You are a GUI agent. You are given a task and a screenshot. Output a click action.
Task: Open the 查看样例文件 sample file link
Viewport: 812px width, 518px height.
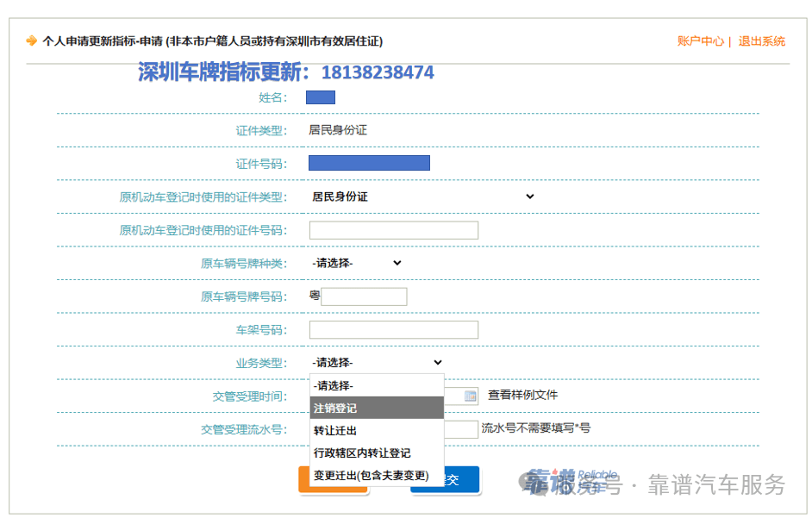(522, 395)
